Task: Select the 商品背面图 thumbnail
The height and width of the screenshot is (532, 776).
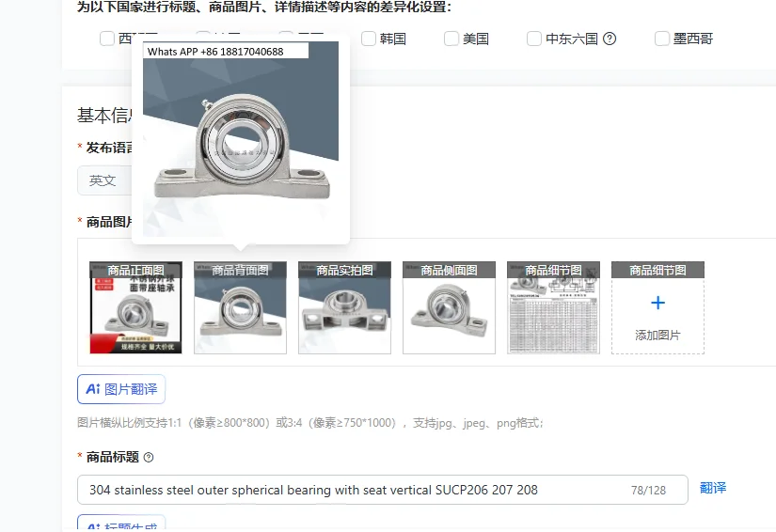Action: 240,307
